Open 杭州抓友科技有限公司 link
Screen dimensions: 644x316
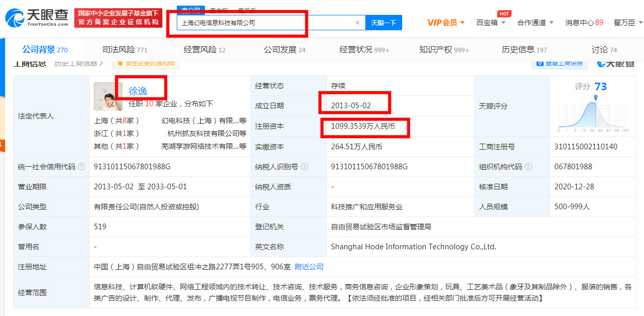(207, 133)
